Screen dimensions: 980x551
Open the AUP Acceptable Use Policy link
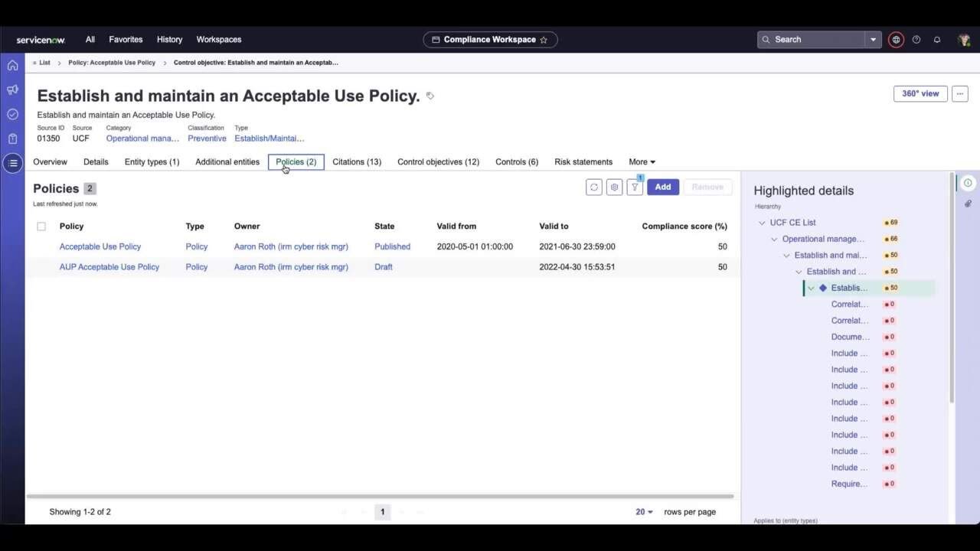pos(109,267)
